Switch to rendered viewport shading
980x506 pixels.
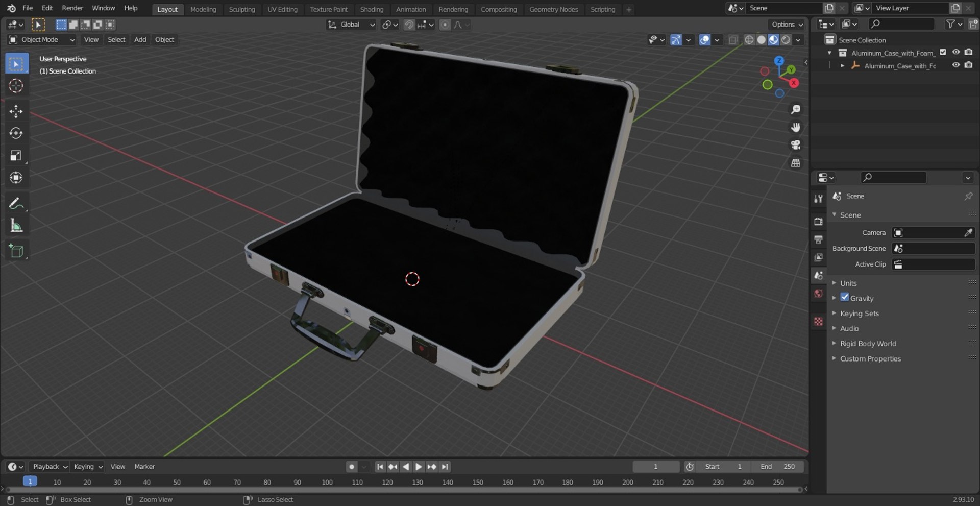tap(786, 40)
